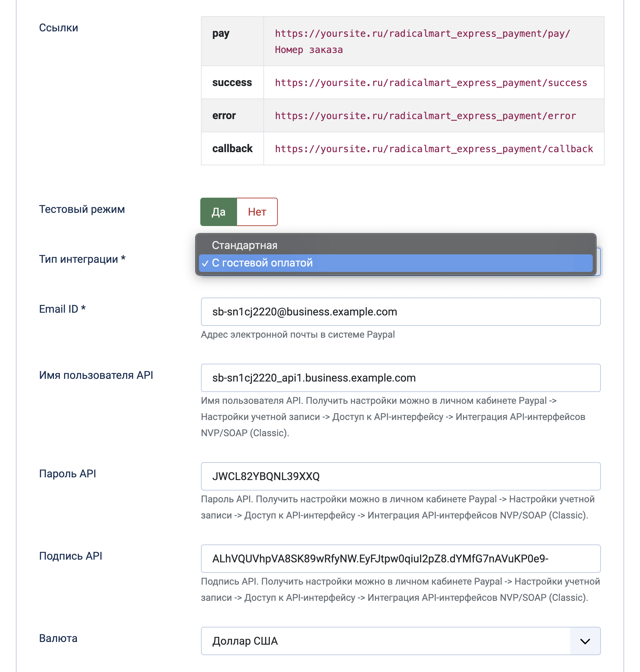Click the bold callback row header cell
This screenshot has height=672, width=640.
(x=232, y=149)
